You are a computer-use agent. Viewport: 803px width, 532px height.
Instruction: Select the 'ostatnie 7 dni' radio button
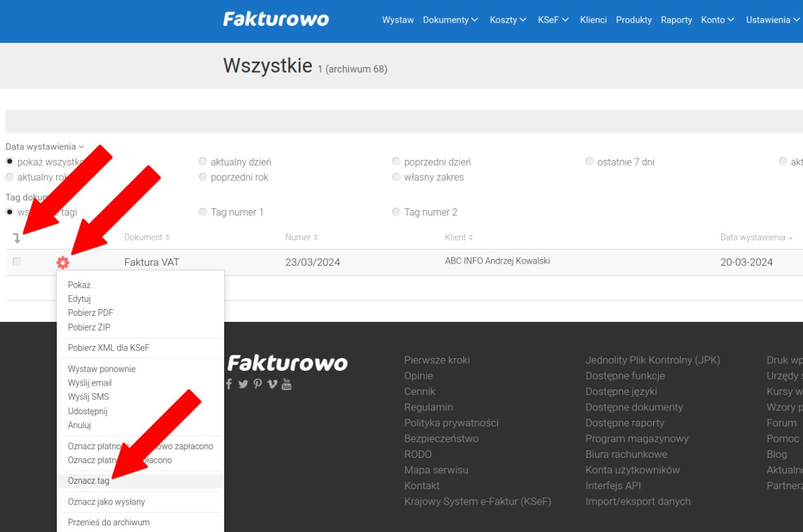pos(590,162)
